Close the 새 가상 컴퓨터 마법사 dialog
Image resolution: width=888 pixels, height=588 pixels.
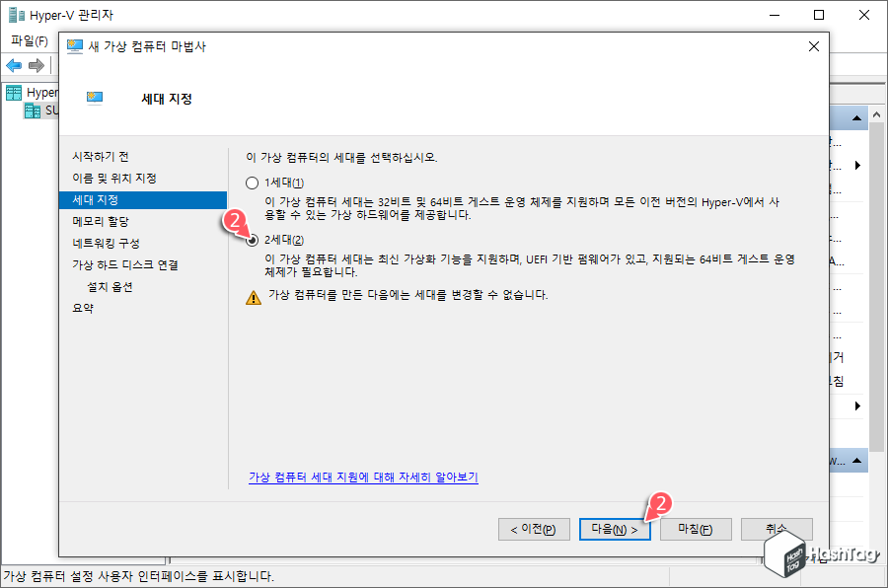click(x=814, y=46)
